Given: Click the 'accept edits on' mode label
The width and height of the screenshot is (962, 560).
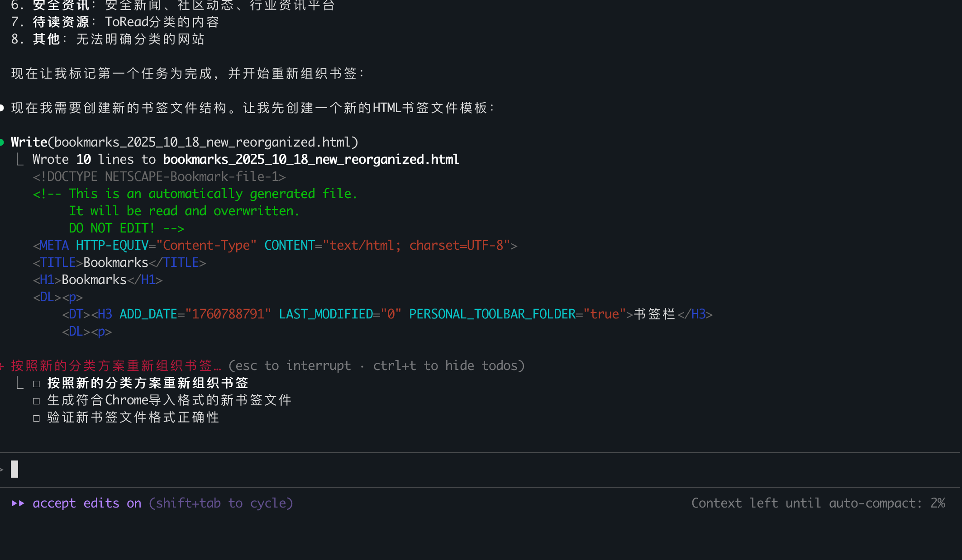Looking at the screenshot, I should [x=87, y=503].
